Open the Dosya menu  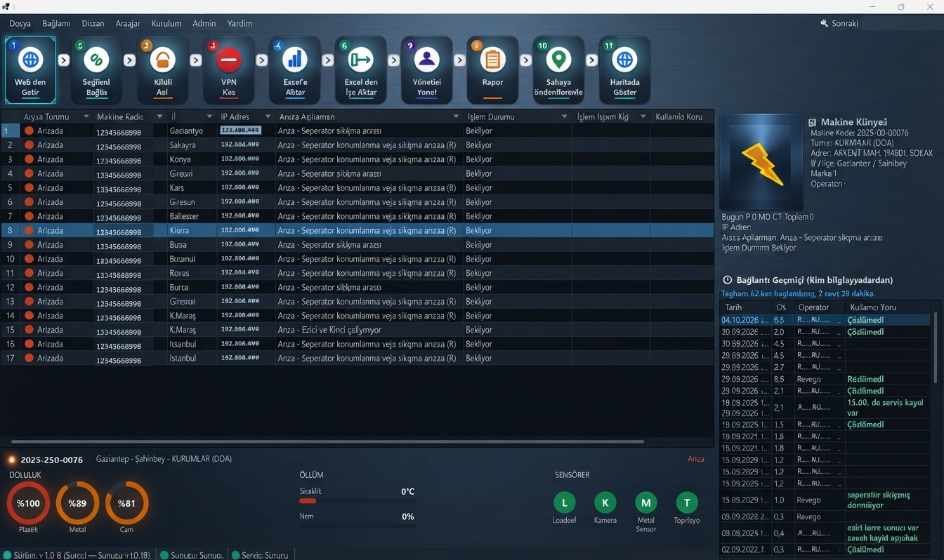tap(20, 23)
